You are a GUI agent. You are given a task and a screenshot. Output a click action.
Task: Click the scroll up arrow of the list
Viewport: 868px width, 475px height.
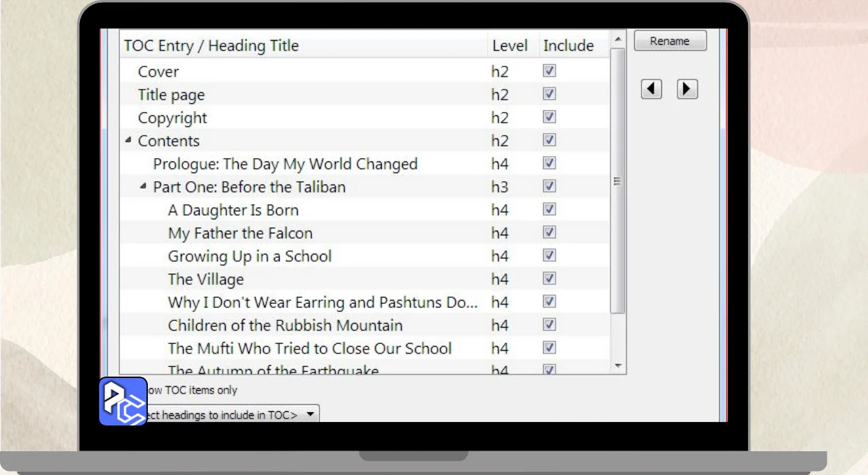[618, 39]
